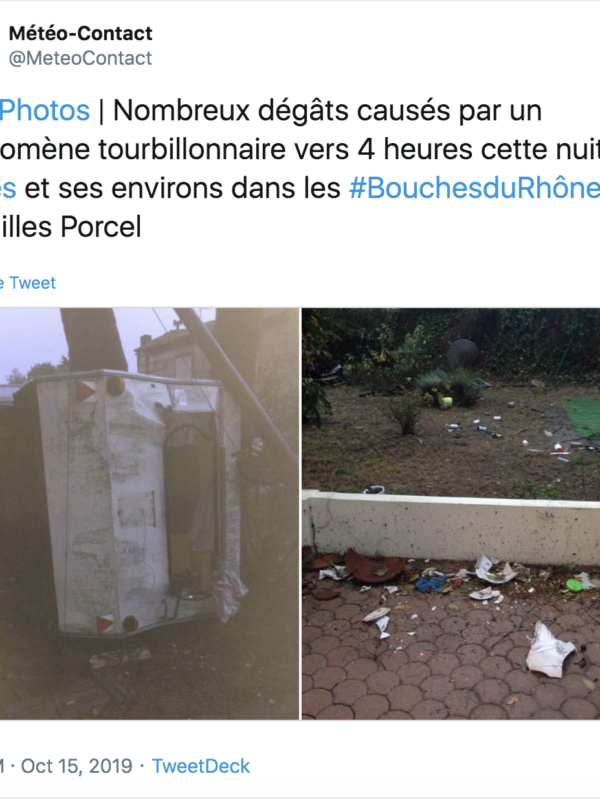Viewport: 600px width, 800px height.
Task: Open the #Photos hashtag link
Action: point(45,110)
